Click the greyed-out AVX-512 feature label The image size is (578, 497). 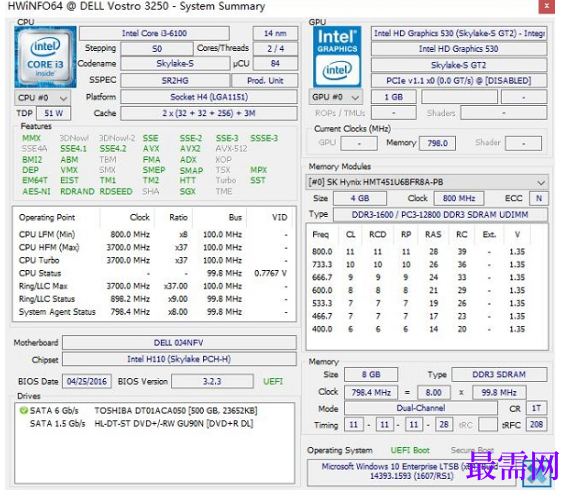[x=231, y=149]
